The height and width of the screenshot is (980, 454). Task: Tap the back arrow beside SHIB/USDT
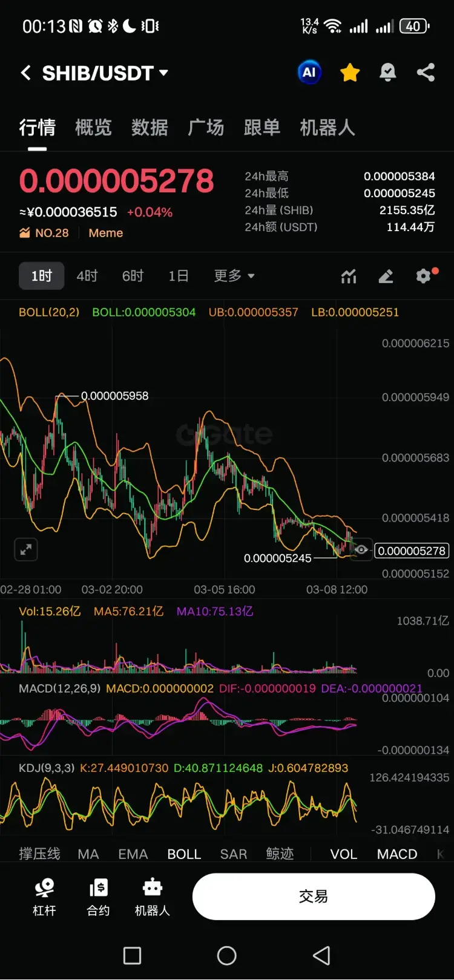coord(25,73)
